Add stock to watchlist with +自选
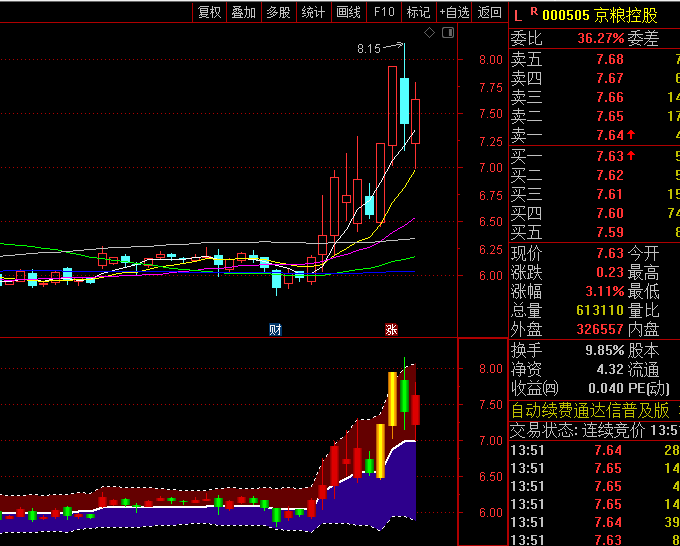Viewport: 680px width, 546px height. (453, 12)
